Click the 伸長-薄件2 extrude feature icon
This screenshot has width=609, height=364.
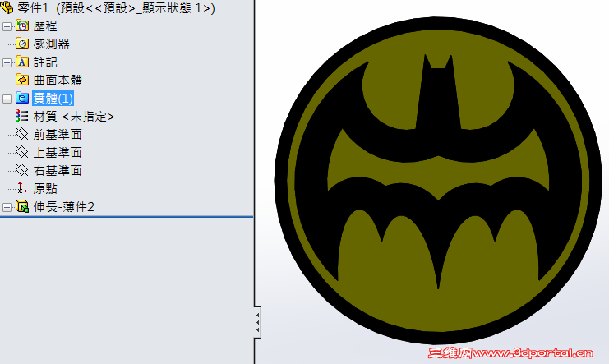pos(22,206)
